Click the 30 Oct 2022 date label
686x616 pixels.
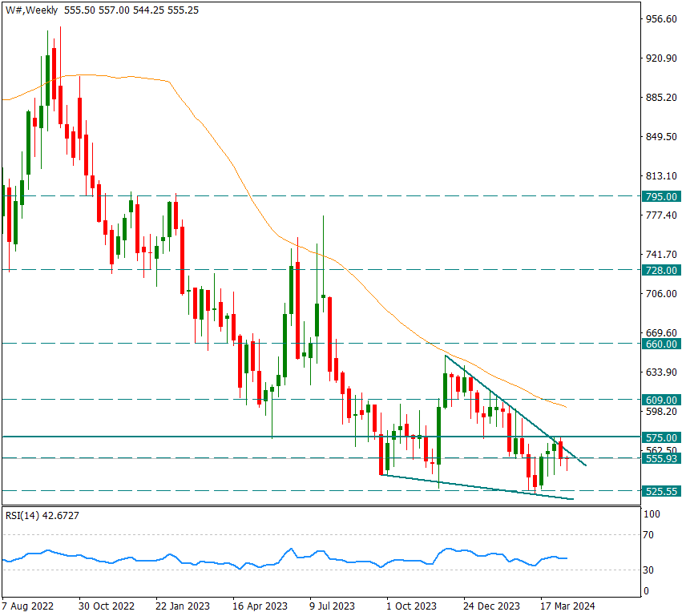[107, 606]
